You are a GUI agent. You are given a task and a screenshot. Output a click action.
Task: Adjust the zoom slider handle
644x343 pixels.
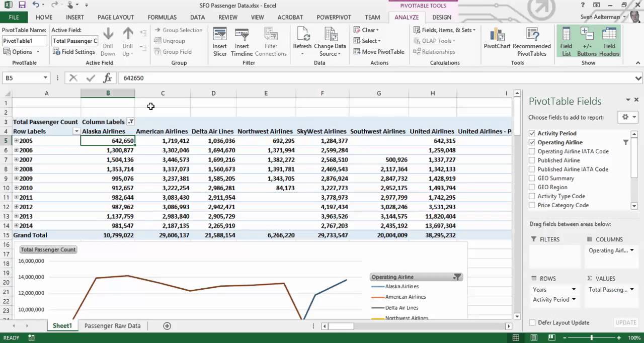[x=591, y=338]
